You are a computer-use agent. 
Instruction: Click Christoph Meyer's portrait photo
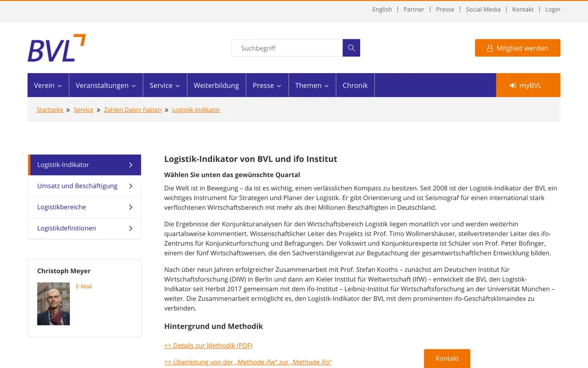53,304
